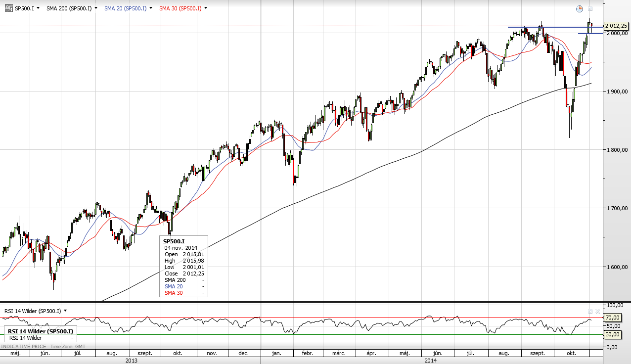This screenshot has width=631, height=364.
Task: Open the SMA 200 (SP500.I) dropdown
Action: point(95,8)
